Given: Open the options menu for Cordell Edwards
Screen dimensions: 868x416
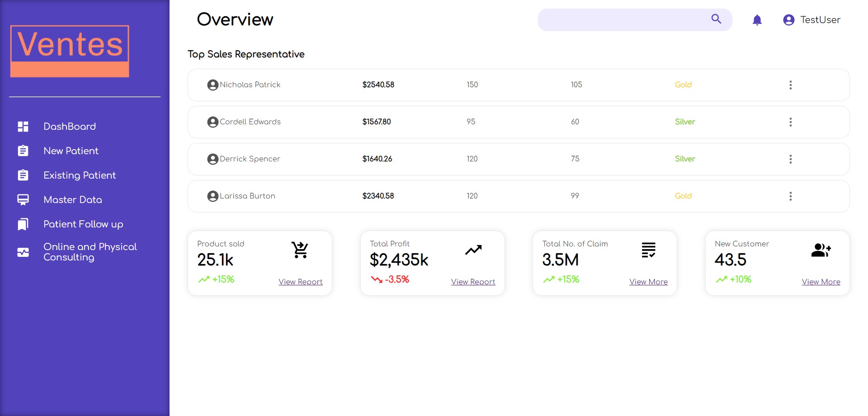Looking at the screenshot, I should click(791, 122).
